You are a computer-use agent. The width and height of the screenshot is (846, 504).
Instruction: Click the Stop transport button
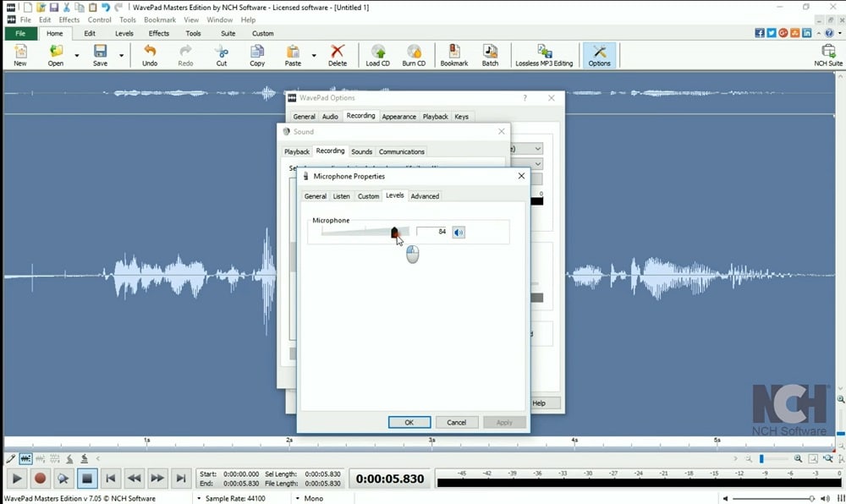point(86,478)
